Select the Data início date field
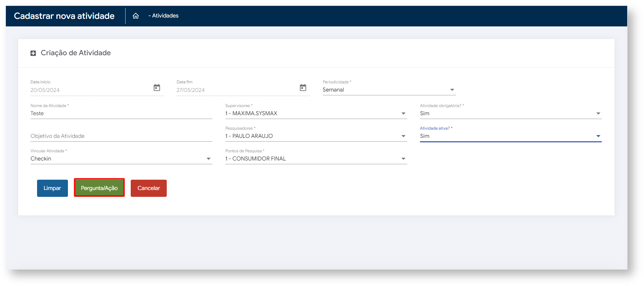This screenshot has height=286, width=644. [x=89, y=90]
